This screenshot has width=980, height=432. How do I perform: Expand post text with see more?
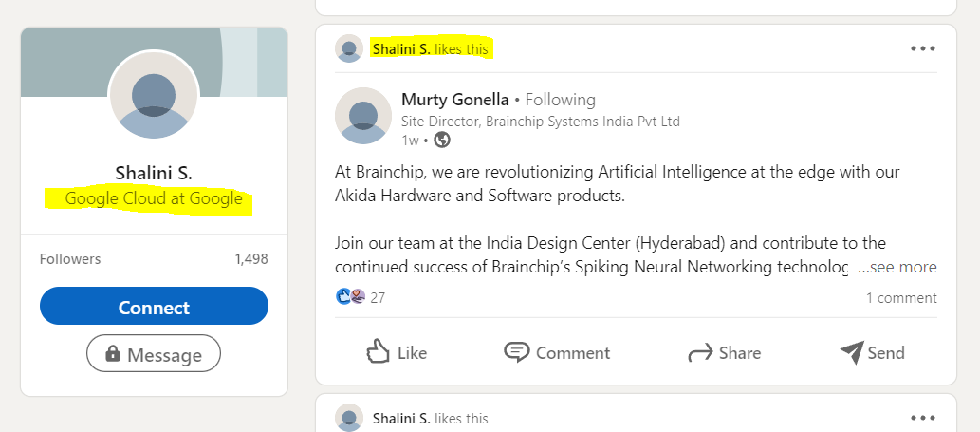click(x=897, y=268)
